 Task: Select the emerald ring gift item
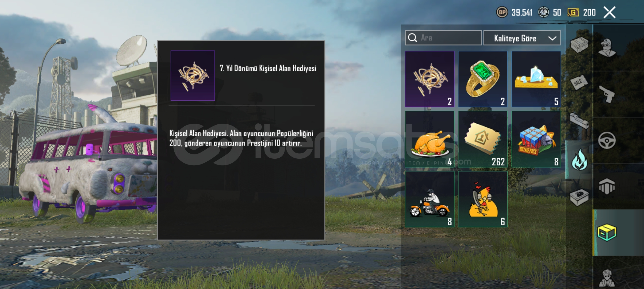(483, 79)
